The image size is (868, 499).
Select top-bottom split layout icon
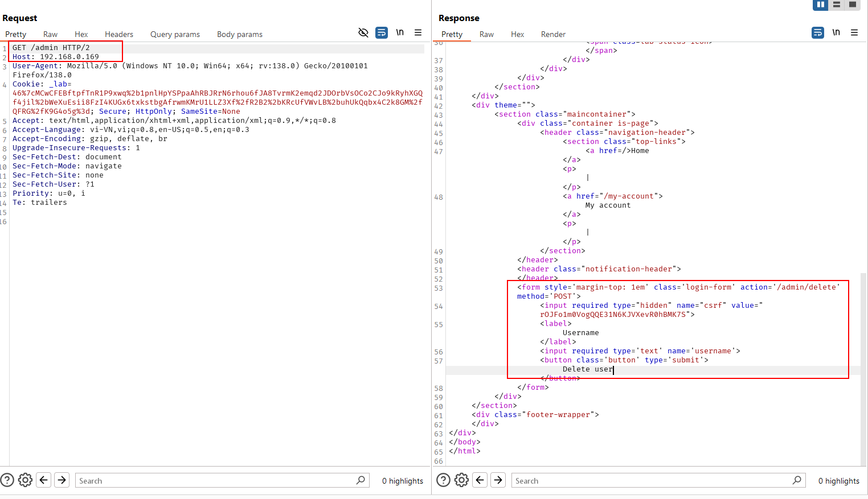(836, 5)
